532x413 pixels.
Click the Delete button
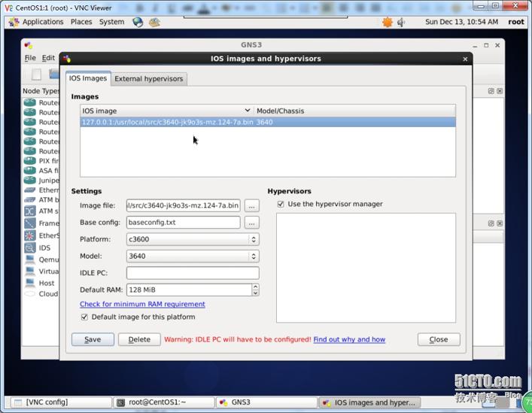tap(139, 339)
